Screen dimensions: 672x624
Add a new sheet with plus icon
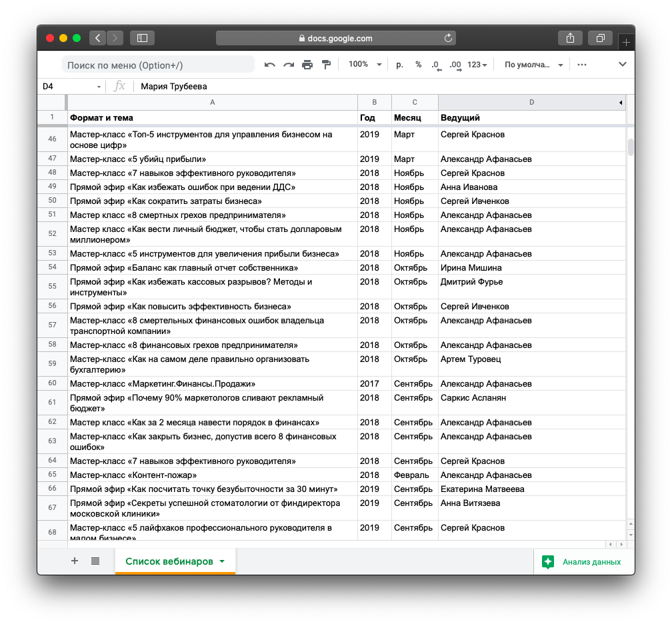75,561
